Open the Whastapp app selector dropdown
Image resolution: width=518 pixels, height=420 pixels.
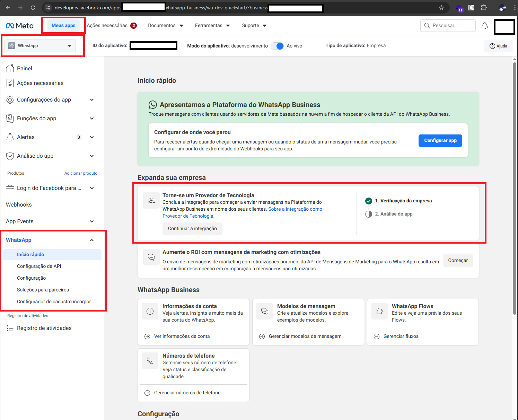40,46
